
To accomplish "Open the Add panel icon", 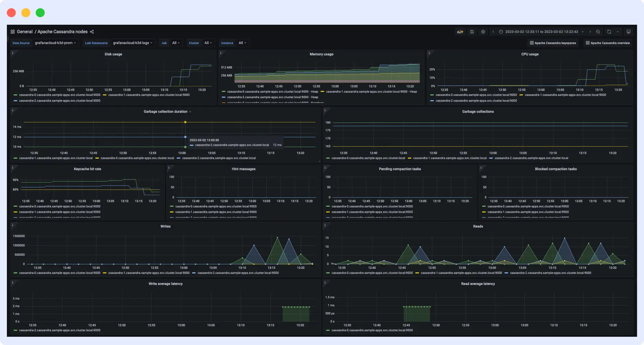I will point(460,32).
